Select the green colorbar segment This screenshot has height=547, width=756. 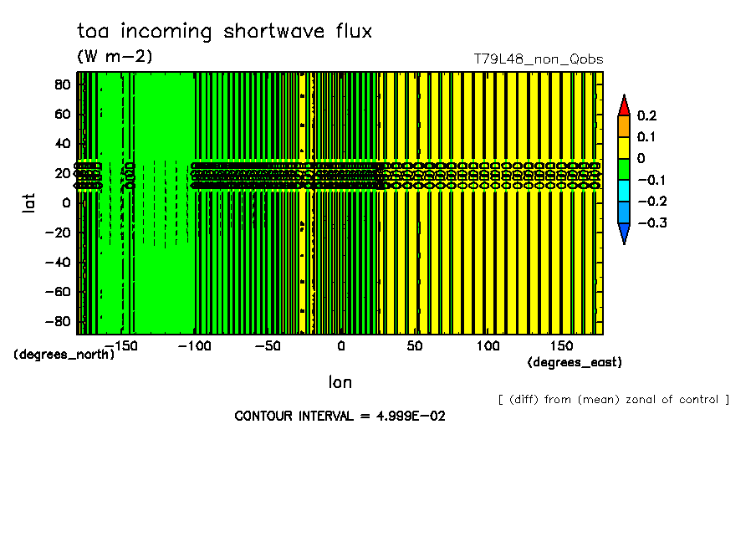(x=623, y=169)
